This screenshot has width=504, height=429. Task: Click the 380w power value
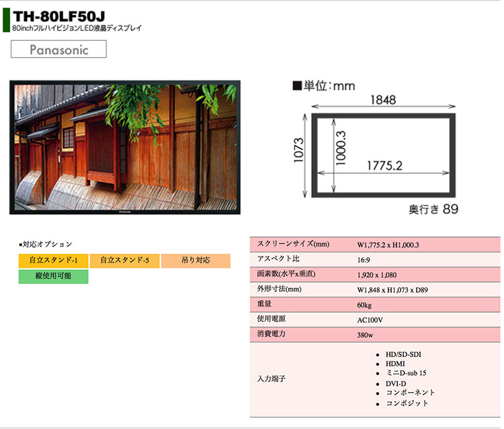click(x=365, y=335)
